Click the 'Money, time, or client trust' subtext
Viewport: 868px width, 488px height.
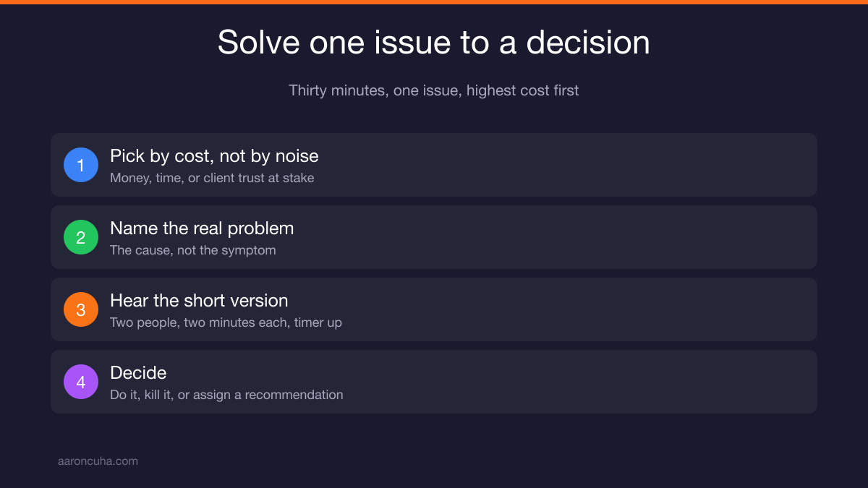tap(212, 178)
